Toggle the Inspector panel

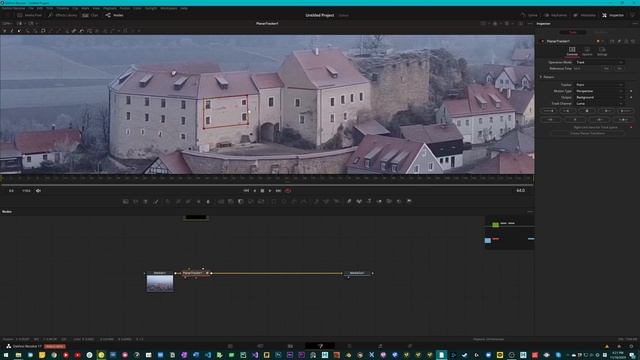613,15
